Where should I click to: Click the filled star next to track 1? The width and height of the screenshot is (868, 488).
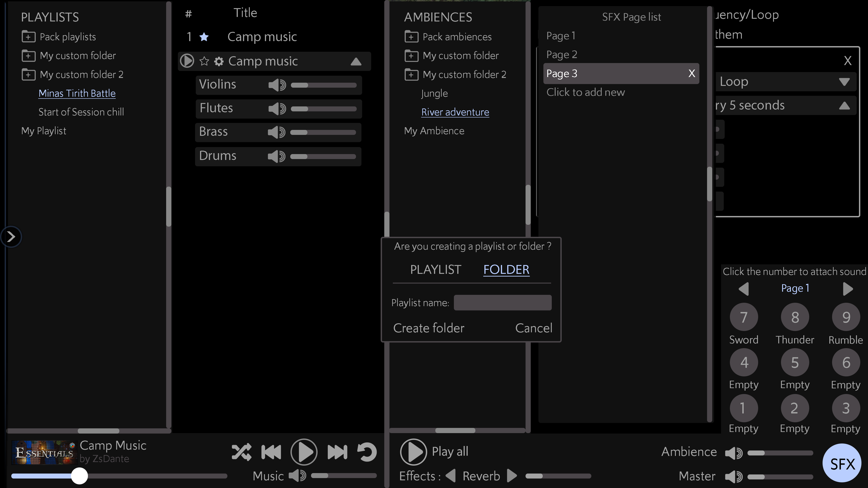[x=204, y=37]
